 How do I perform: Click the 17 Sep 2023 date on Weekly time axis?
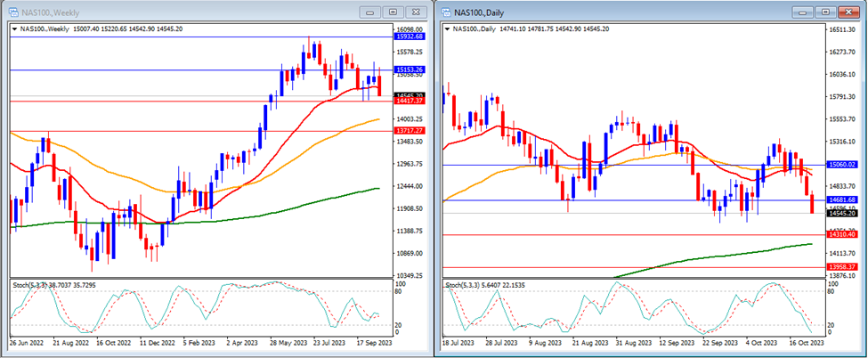(372, 343)
